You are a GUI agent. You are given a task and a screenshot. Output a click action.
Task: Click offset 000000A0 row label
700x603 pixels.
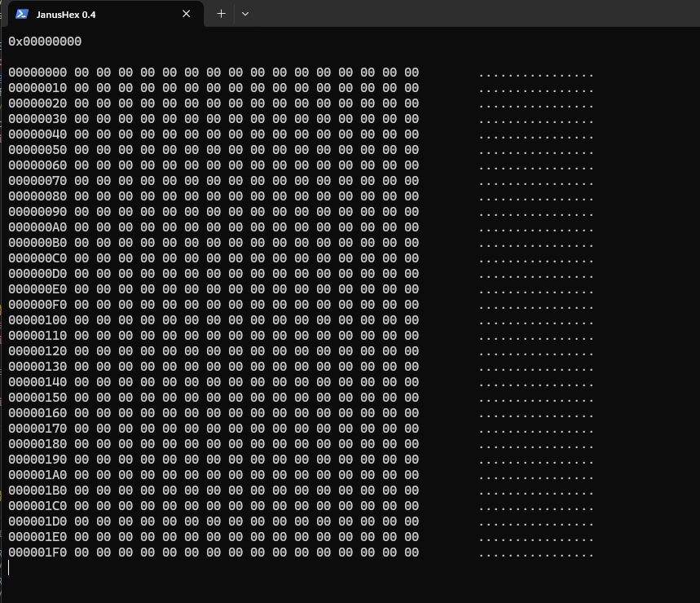pos(37,227)
